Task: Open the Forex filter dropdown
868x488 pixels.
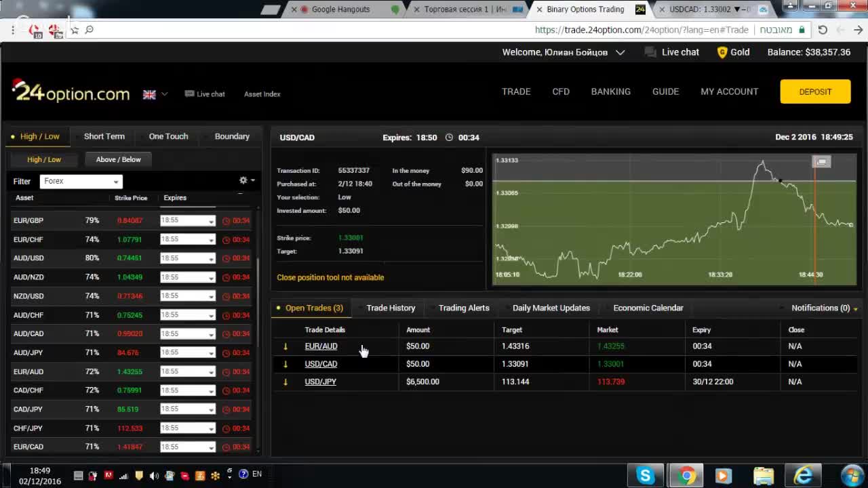Action: 81,181
